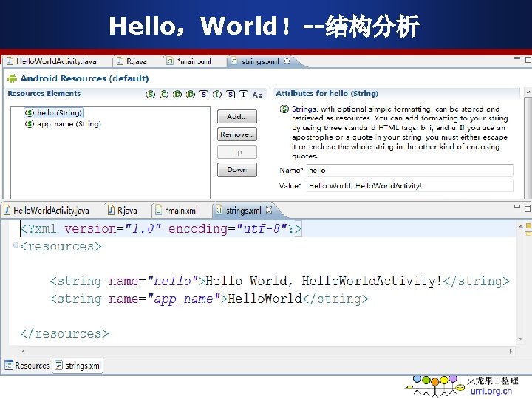Click the 'Resources Elements' section heading
The height and width of the screenshot is (399, 532).
pos(44,93)
